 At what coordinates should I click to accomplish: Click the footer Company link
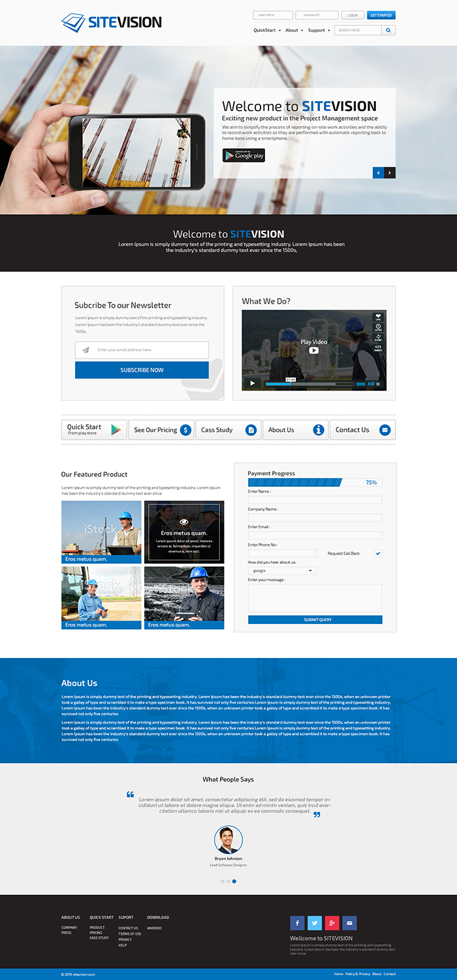pos(69,928)
